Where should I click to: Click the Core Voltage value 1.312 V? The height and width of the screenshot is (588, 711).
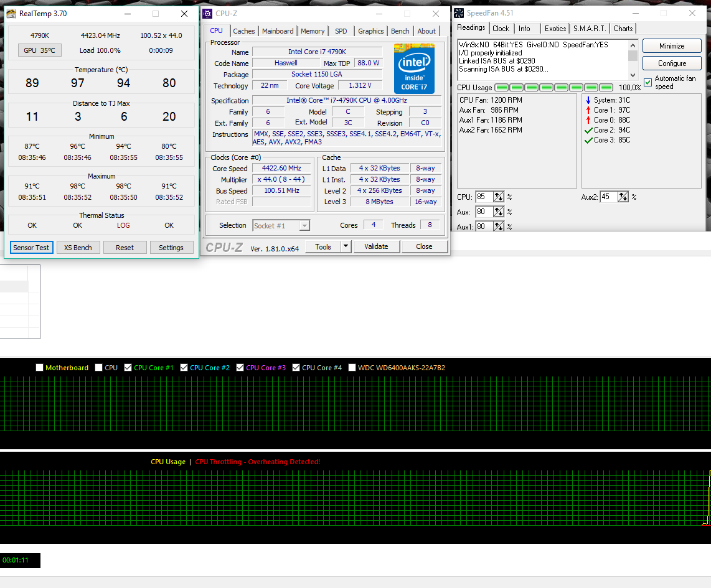(x=360, y=85)
